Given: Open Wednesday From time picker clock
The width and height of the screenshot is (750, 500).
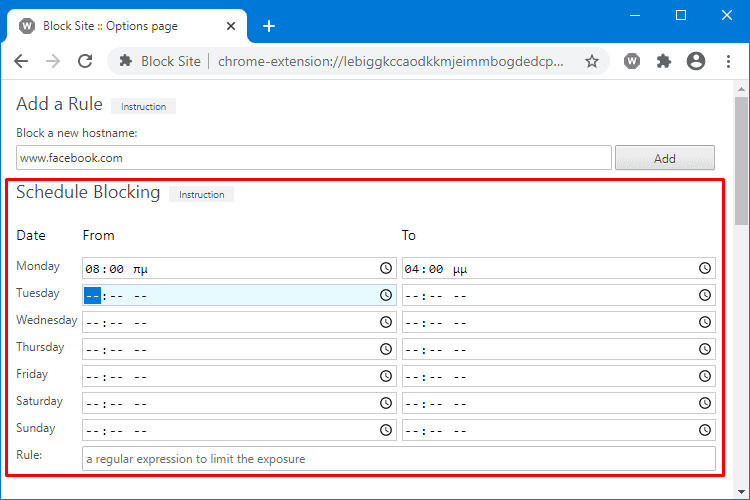Looking at the screenshot, I should pos(386,322).
